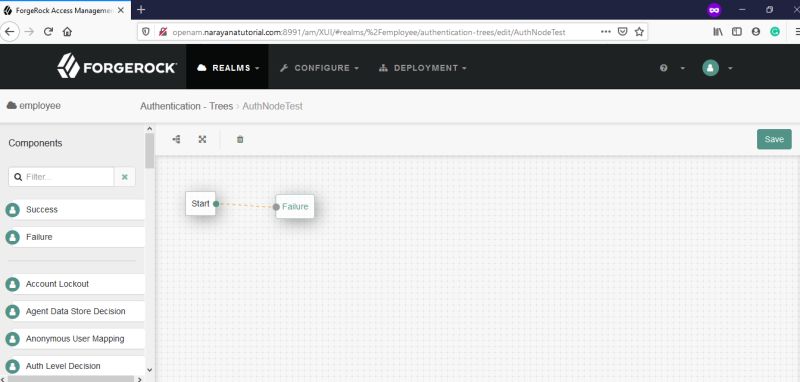Screen dimensions: 800x382
Task: Click the Filter components input field
Action: (61, 177)
